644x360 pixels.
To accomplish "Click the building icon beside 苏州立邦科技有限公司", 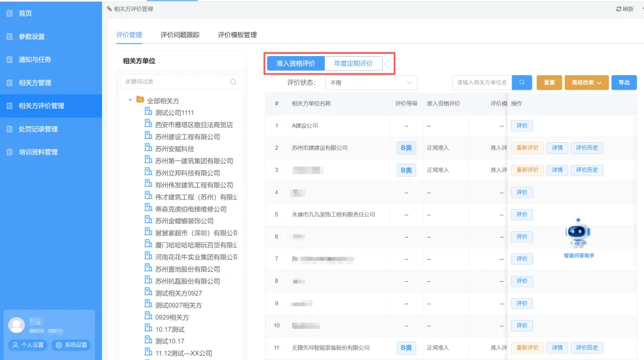I will (x=148, y=171).
